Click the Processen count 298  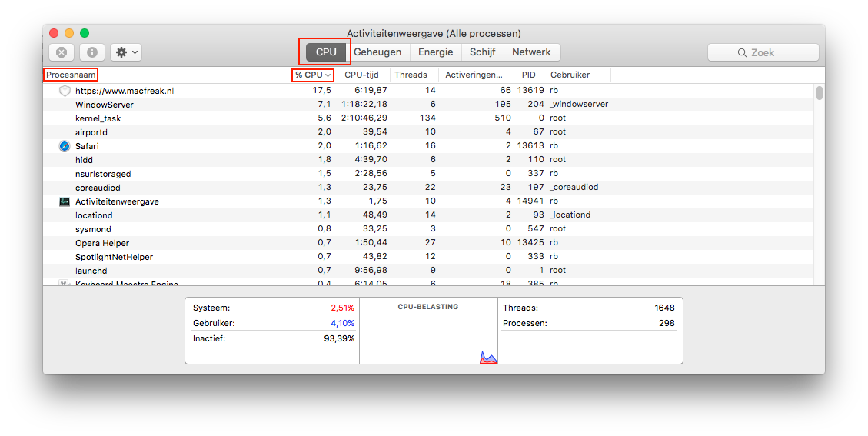click(667, 324)
